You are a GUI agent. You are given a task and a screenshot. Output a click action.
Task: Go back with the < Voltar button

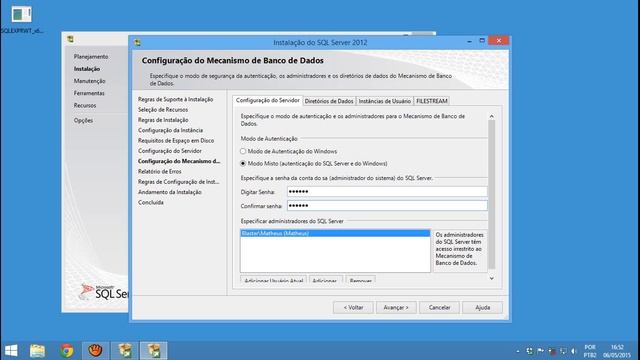pyautogui.click(x=353, y=307)
